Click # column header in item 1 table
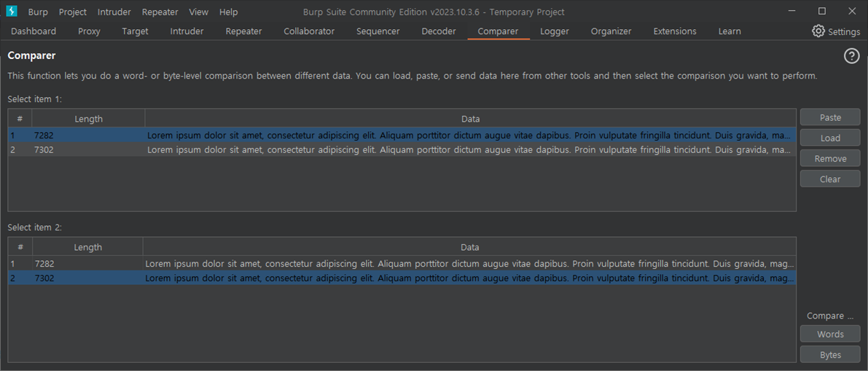Image resolution: width=868 pixels, height=371 pixels. tap(20, 119)
